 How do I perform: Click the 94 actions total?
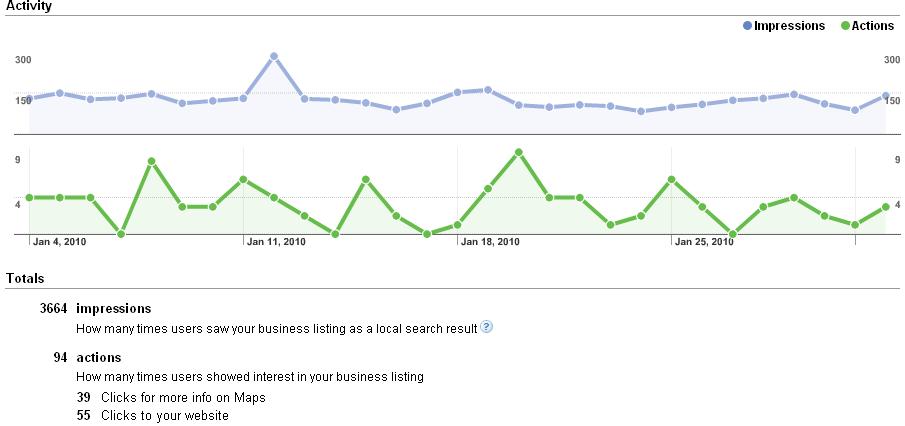click(x=87, y=357)
